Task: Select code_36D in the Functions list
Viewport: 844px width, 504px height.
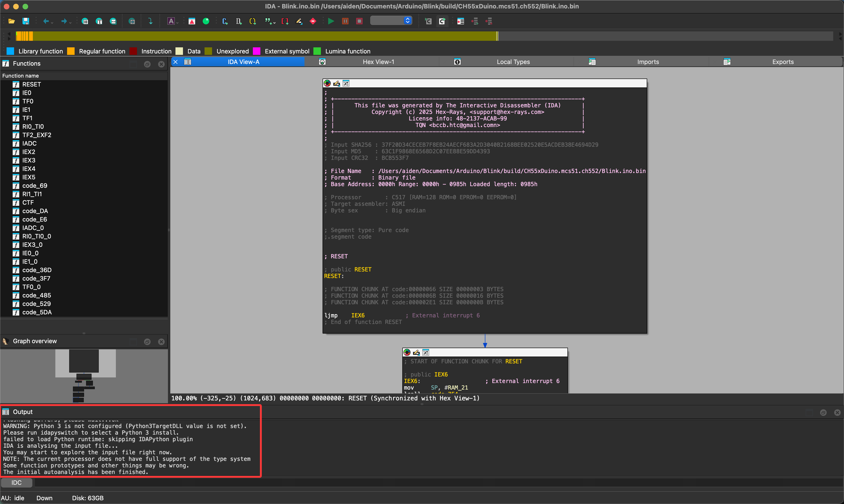Action: click(x=37, y=270)
